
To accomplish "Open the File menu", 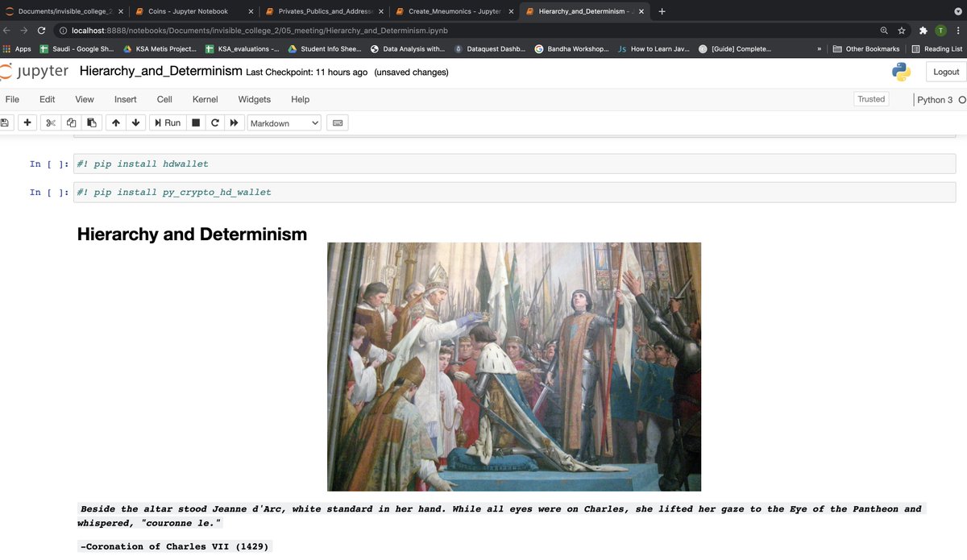I will point(12,99).
